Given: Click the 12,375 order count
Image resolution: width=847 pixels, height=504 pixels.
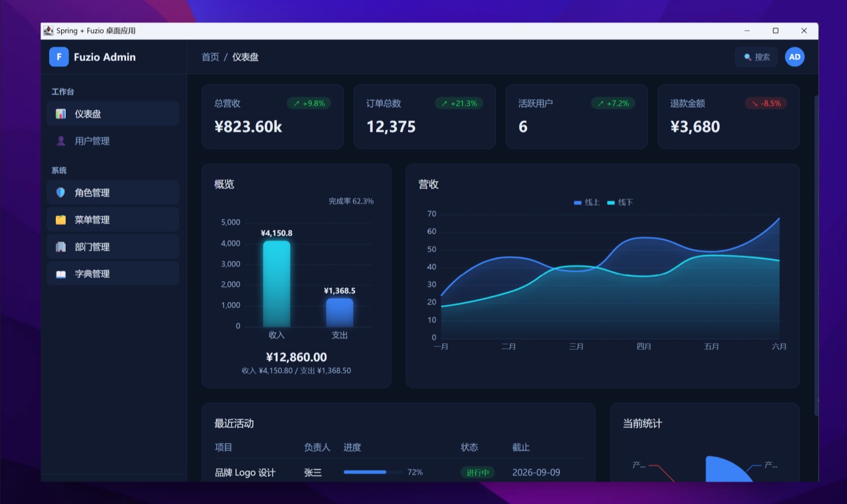Looking at the screenshot, I should tap(391, 127).
